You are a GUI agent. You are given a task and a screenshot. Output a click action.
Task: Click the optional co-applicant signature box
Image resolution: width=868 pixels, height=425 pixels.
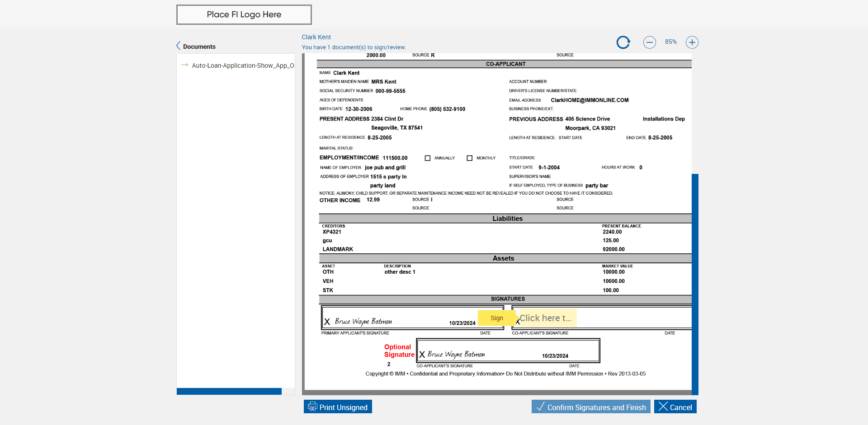[x=508, y=350]
